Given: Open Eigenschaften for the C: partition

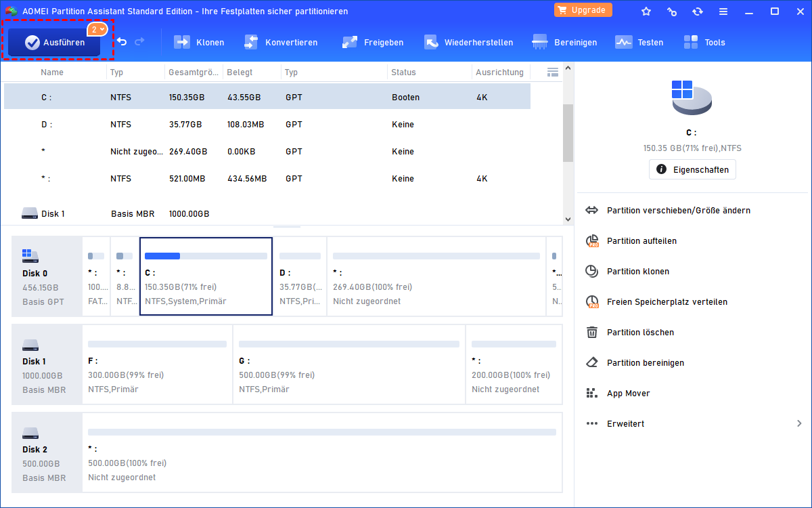Looking at the screenshot, I should tap(692, 169).
